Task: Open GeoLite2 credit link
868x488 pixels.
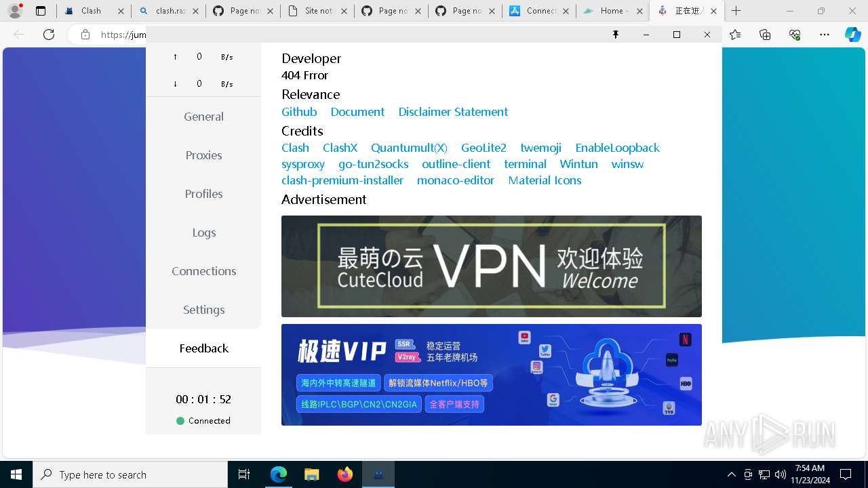Action: pyautogui.click(x=484, y=148)
